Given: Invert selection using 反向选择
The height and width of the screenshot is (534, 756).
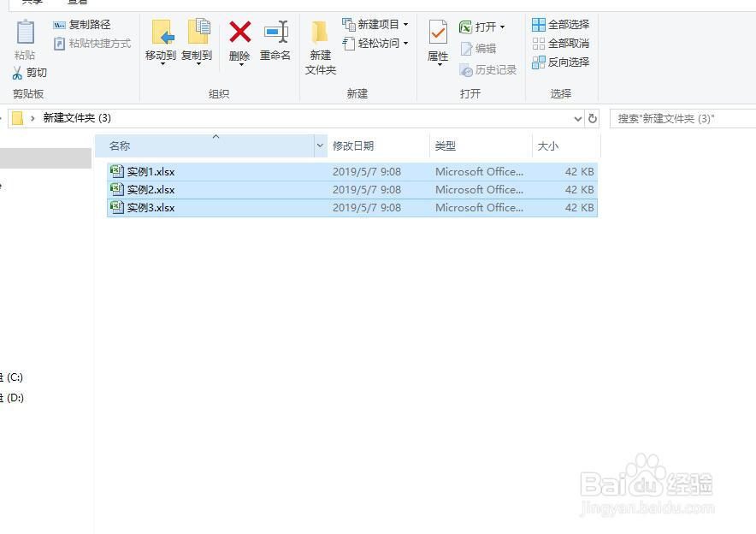Looking at the screenshot, I should [x=562, y=61].
